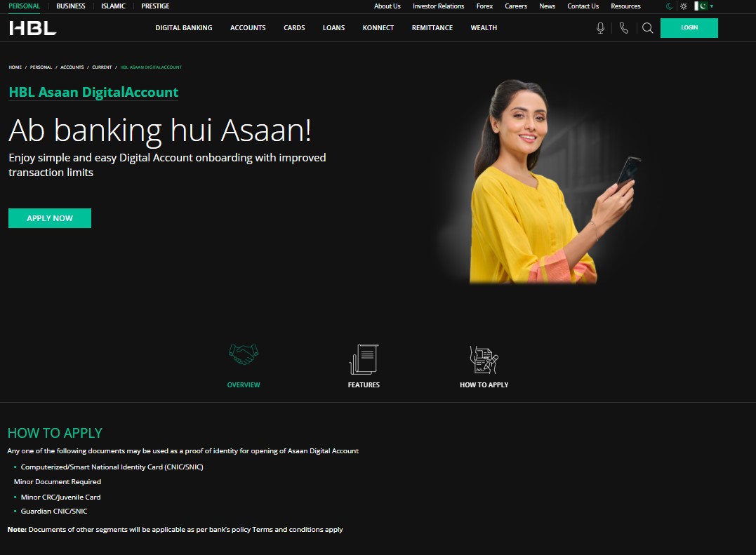Select the Features document icon
The image size is (756, 555).
point(364,359)
